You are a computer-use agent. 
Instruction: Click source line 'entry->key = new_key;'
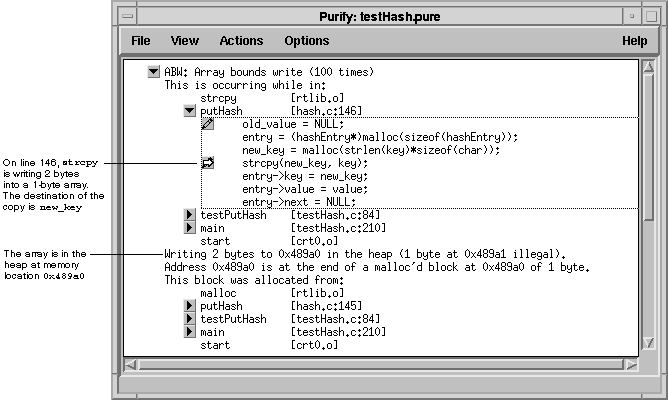[305, 176]
